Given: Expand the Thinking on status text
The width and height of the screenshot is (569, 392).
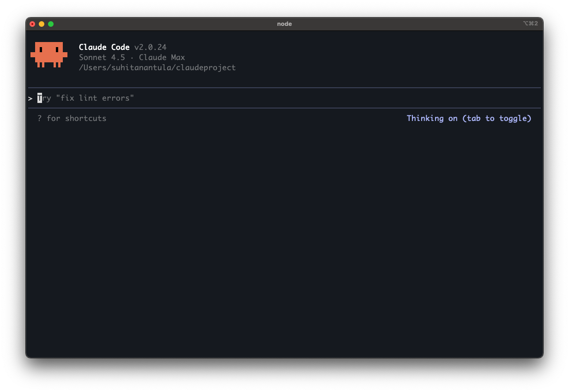Looking at the screenshot, I should pyautogui.click(x=432, y=118).
